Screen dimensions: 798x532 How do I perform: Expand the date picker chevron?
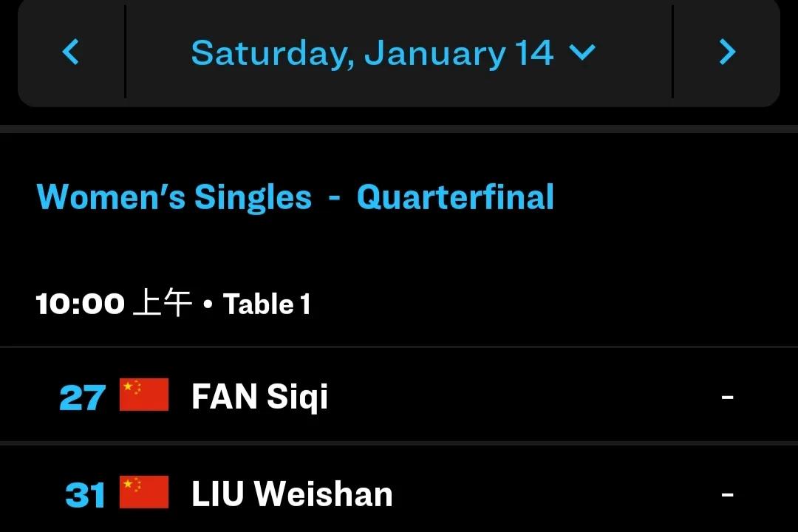point(582,52)
